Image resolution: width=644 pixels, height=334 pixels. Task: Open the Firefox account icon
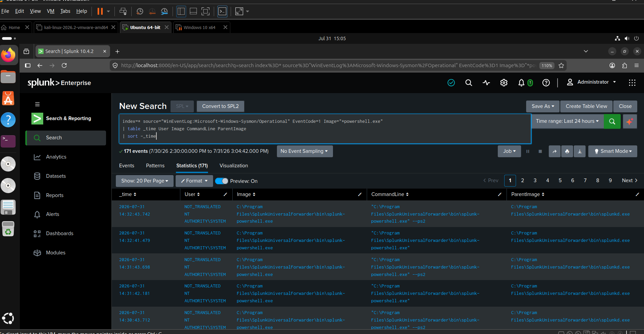[612, 65]
